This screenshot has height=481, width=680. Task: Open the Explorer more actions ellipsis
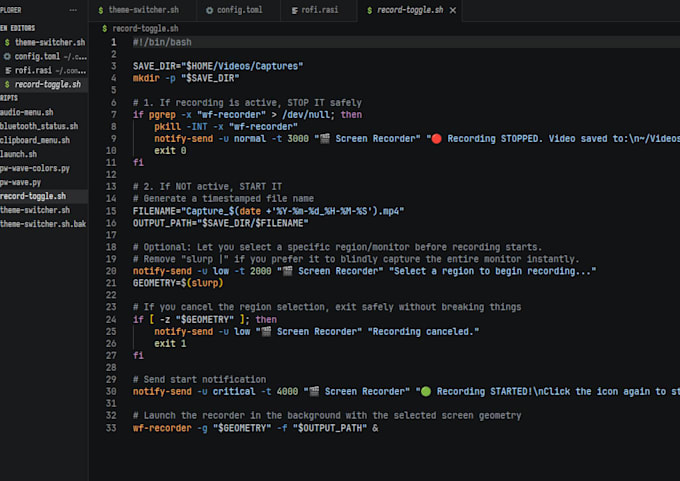pyautogui.click(x=73, y=10)
